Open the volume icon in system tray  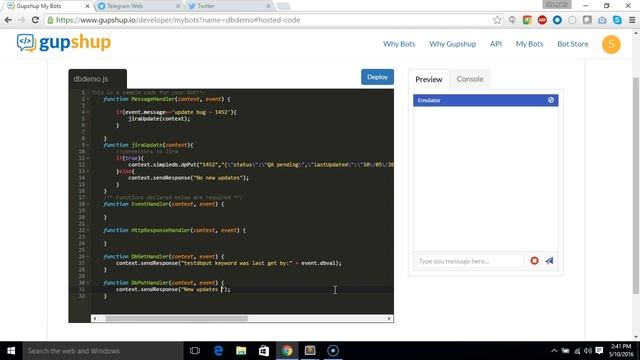pos(587,351)
